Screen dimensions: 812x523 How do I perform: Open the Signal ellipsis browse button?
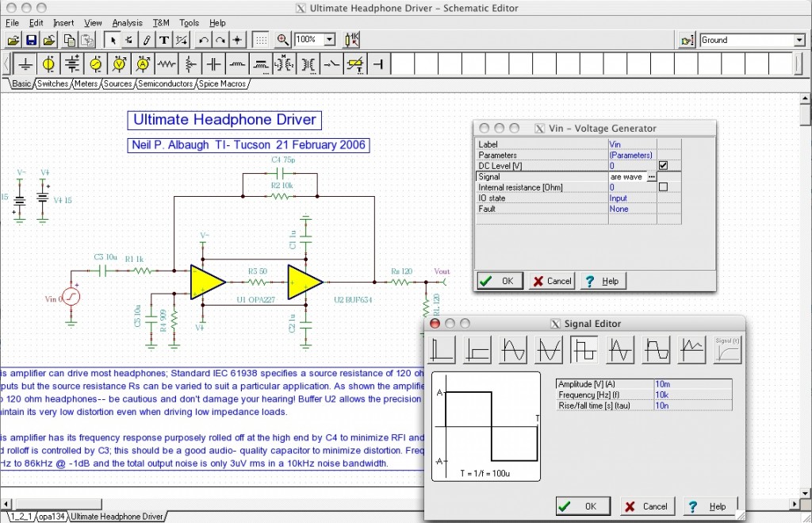point(651,177)
